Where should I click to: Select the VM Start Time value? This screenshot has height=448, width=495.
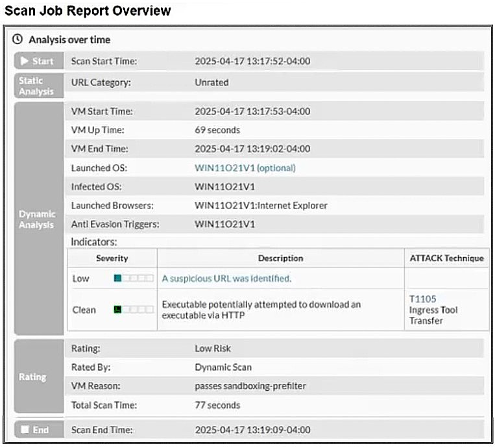(252, 111)
